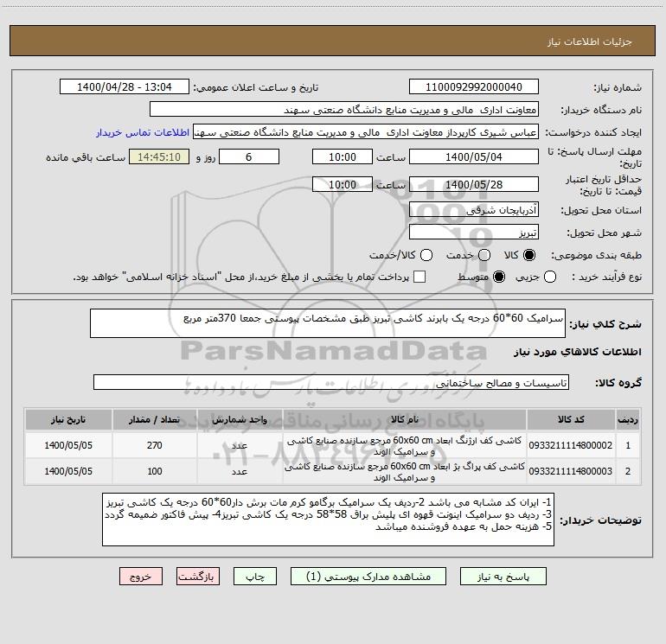Click the quantity cell 100

154,471
